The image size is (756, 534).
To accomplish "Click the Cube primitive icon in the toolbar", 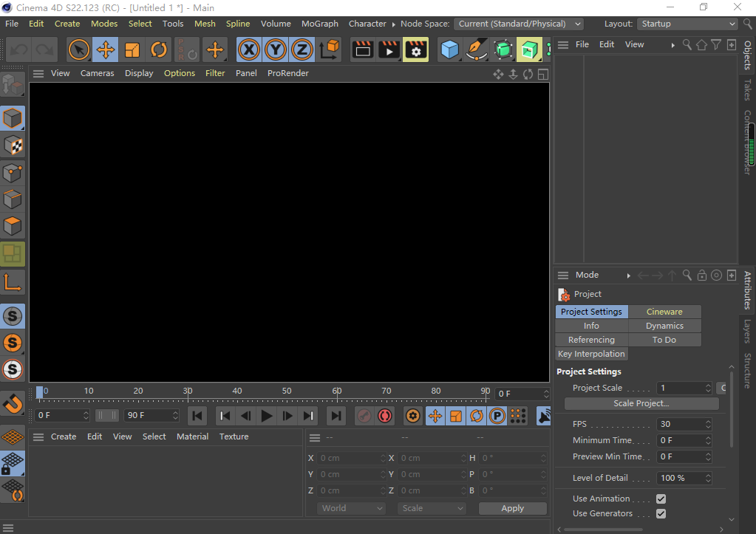I will [452, 49].
